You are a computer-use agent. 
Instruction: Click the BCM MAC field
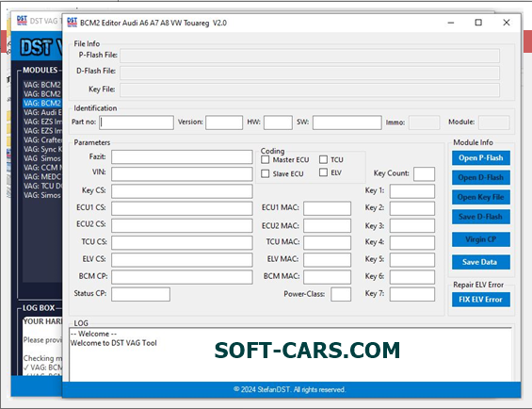click(x=327, y=277)
